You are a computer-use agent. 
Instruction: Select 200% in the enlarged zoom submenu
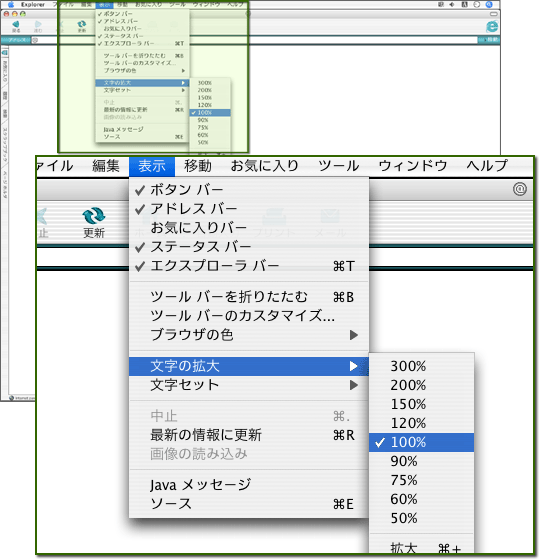coord(422,385)
